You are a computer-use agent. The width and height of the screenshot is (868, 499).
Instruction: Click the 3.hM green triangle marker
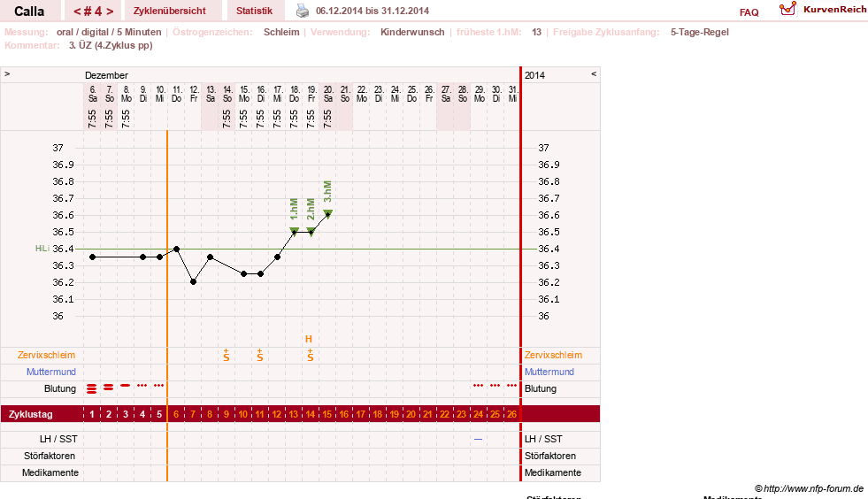tap(327, 214)
